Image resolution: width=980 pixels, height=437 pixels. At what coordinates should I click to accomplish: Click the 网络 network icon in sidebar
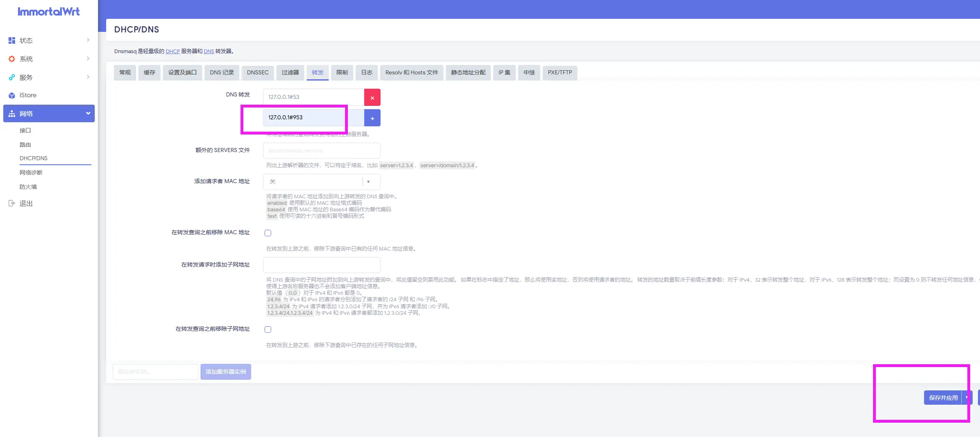(11, 113)
